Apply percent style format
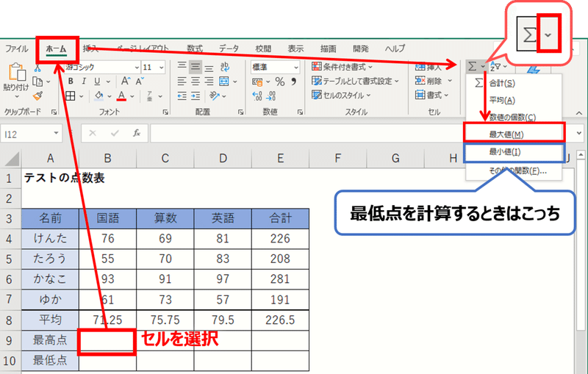This screenshot has height=374, width=588. click(280, 82)
